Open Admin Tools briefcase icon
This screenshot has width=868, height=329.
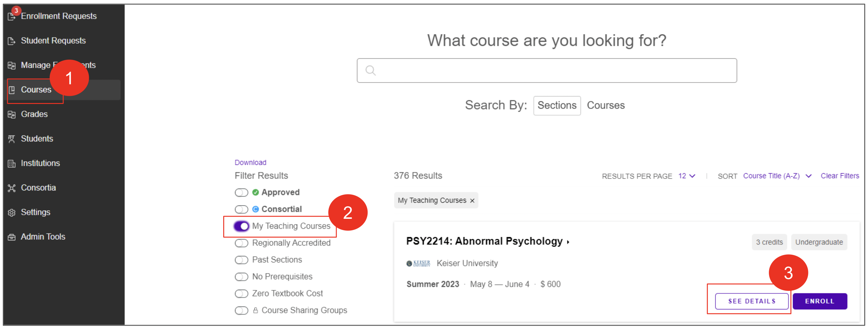pos(12,237)
